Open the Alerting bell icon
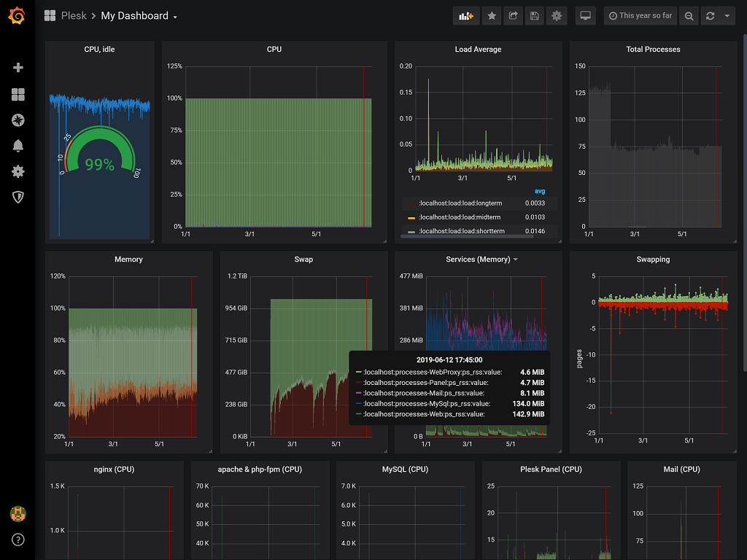This screenshot has height=560, width=747. (18, 146)
